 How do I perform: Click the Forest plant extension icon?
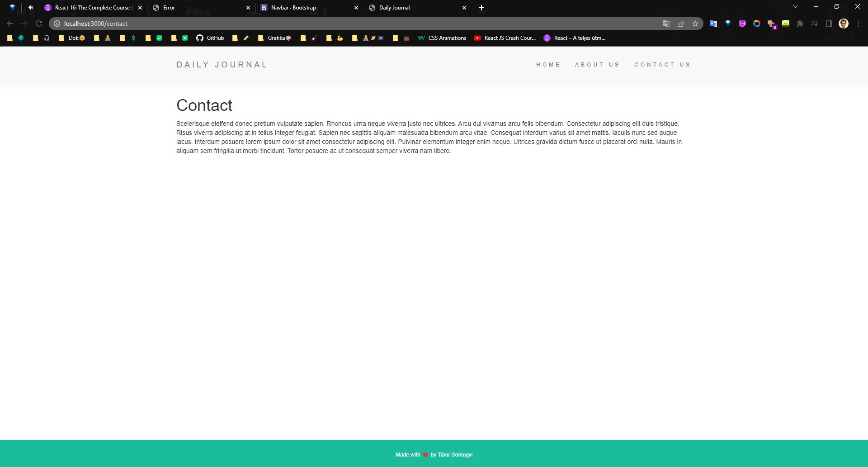786,24
